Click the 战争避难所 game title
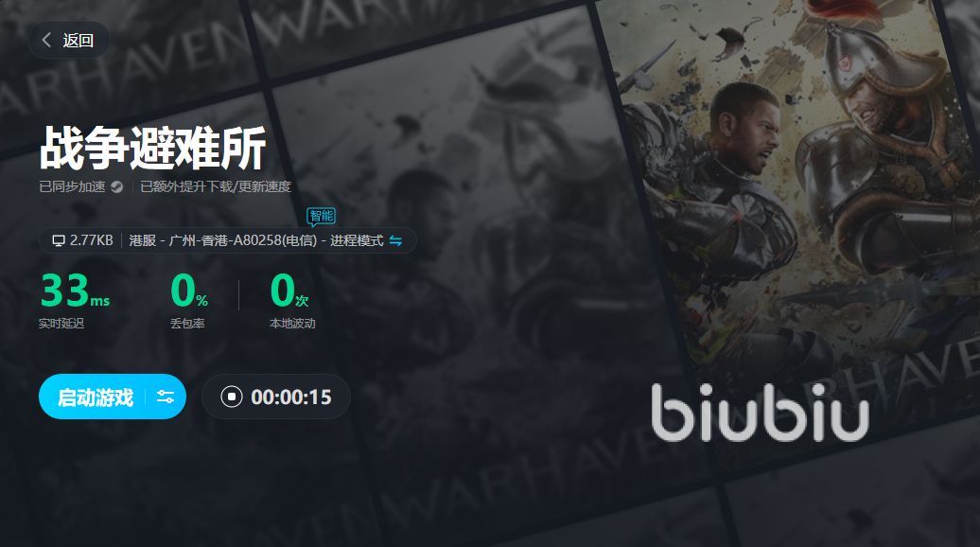This screenshot has width=980, height=547. [x=153, y=149]
